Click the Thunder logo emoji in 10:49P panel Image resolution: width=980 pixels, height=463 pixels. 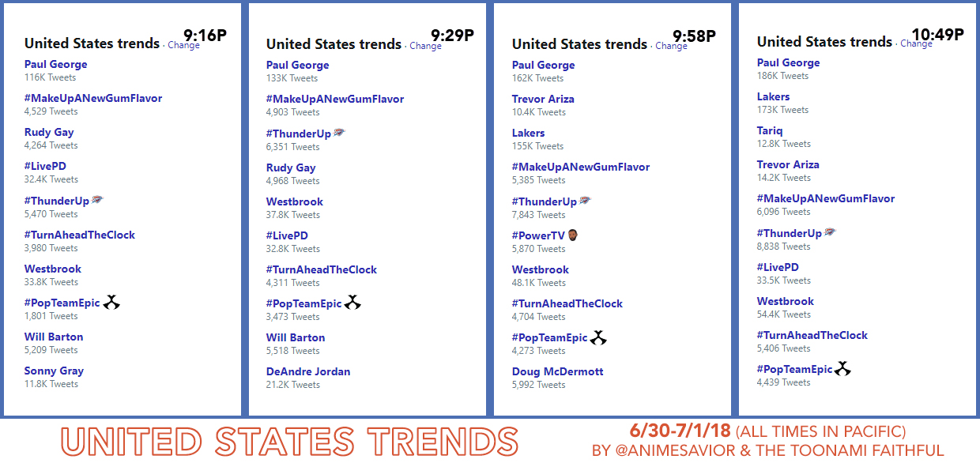coord(830,232)
